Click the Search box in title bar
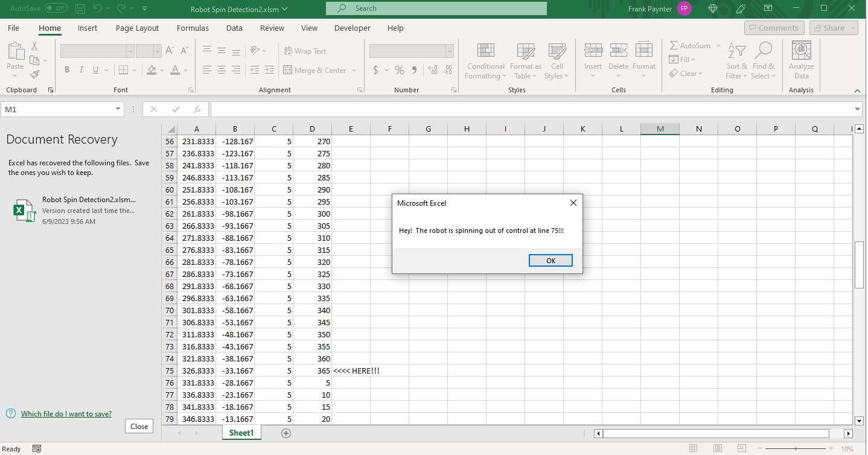868x455 pixels. [436, 8]
